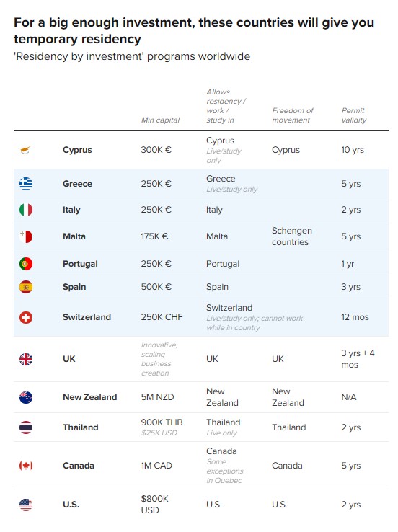Image resolution: width=398 pixels, height=532 pixels.
Task: Click the Malta flag icon
Action: point(26,236)
